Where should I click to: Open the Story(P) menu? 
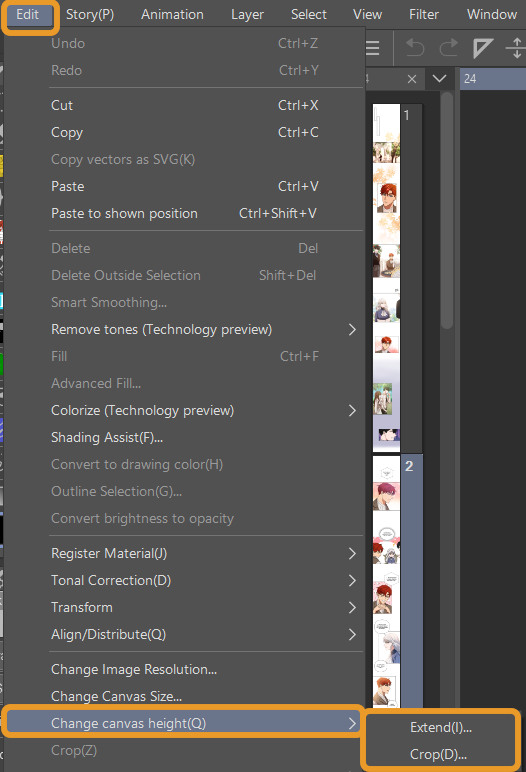pyautogui.click(x=90, y=15)
